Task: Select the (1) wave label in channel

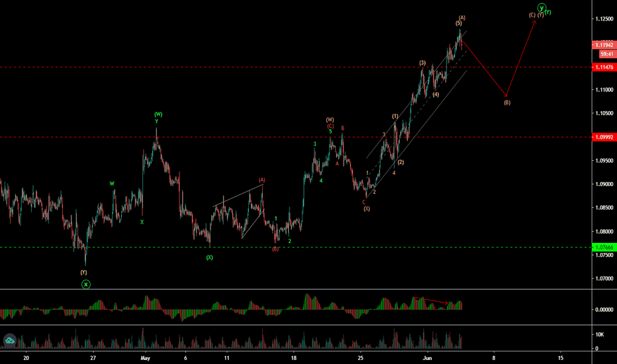Action: [x=395, y=116]
